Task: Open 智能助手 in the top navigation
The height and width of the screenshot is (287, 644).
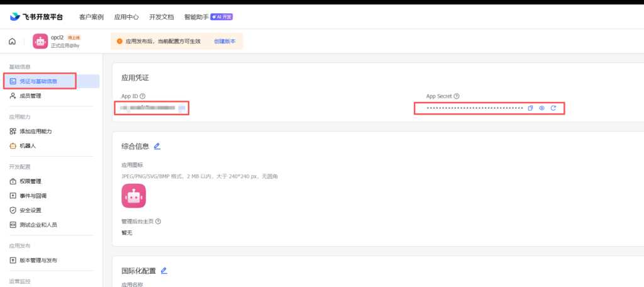Action: [197, 17]
